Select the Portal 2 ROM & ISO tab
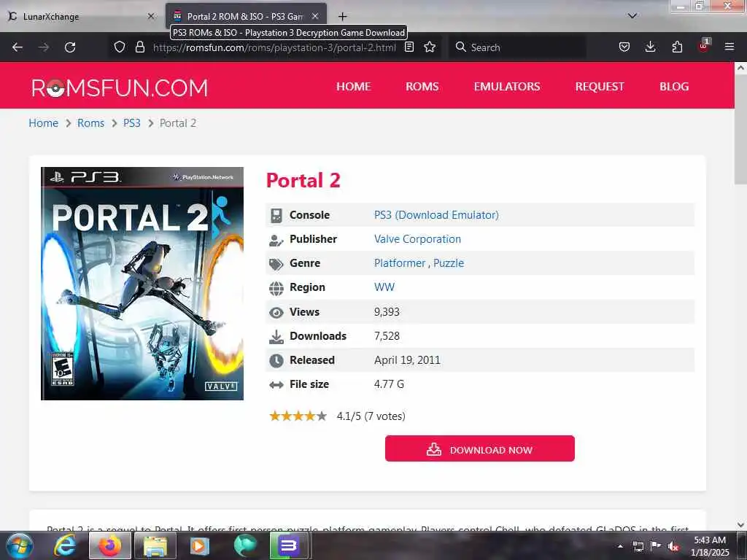This screenshot has width=747, height=560. click(x=245, y=16)
